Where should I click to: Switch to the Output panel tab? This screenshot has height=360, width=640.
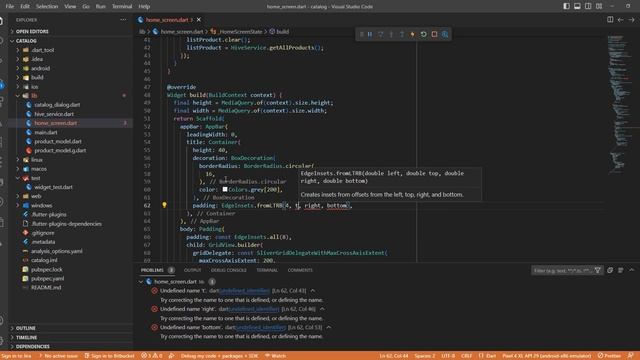[x=192, y=270]
